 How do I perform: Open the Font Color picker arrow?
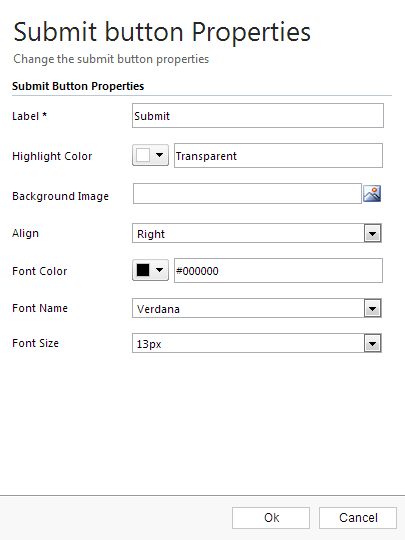pyautogui.click(x=159, y=270)
